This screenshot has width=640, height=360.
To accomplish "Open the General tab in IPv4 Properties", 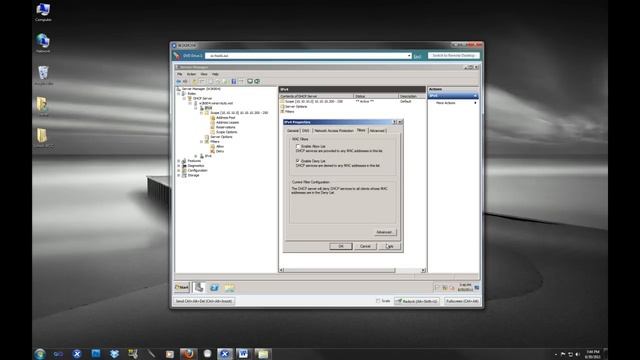I will tap(292, 131).
